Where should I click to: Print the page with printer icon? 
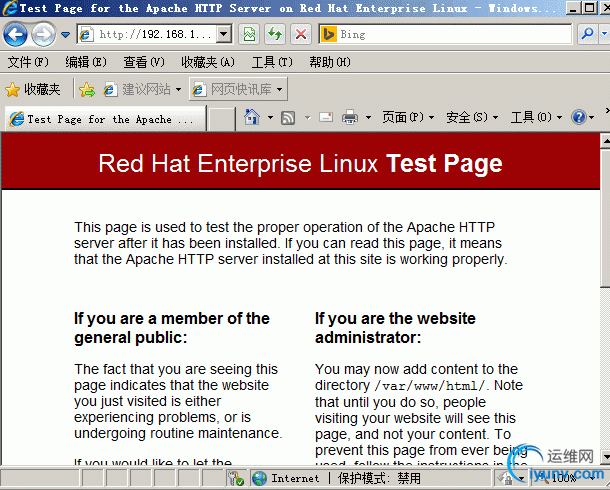[x=350, y=117]
